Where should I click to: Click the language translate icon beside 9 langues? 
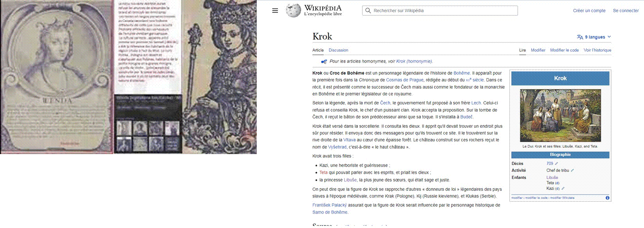click(580, 37)
